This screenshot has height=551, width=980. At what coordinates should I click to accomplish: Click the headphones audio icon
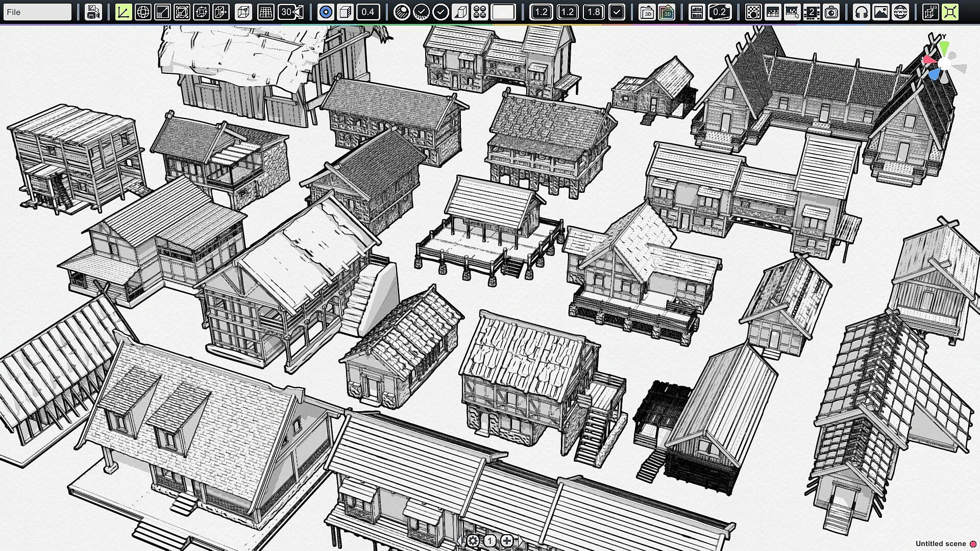coord(862,12)
